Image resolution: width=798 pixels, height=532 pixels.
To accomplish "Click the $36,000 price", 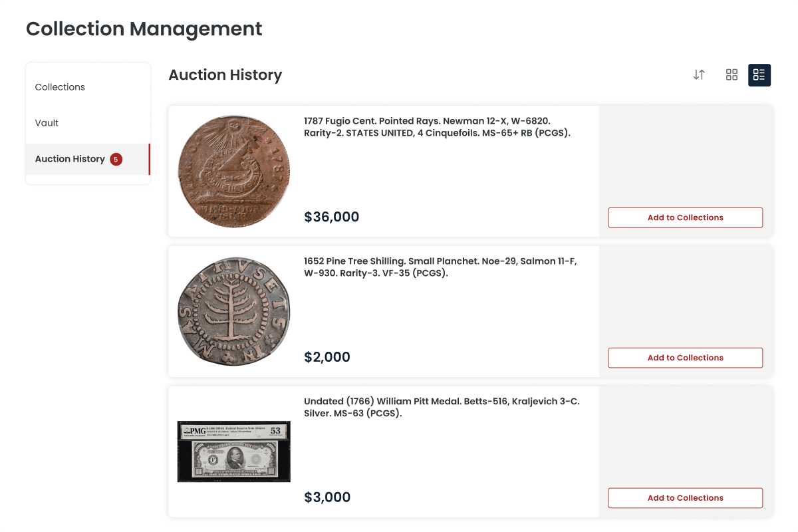I will [331, 217].
